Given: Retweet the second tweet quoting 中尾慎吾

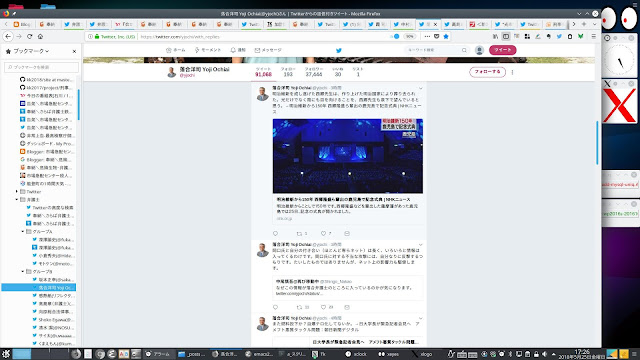Looking at the screenshot, I should point(300,307).
